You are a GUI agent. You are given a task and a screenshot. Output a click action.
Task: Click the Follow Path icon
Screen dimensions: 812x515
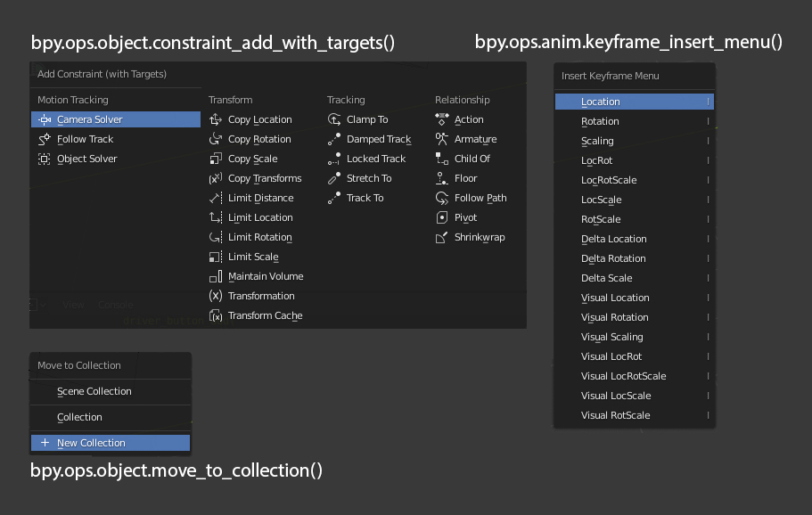coord(442,198)
